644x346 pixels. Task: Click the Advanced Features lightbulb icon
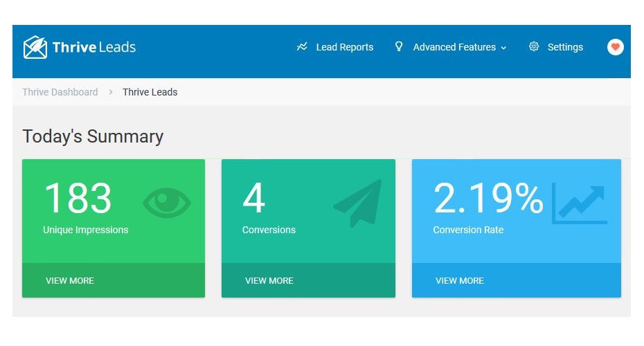[x=398, y=46]
